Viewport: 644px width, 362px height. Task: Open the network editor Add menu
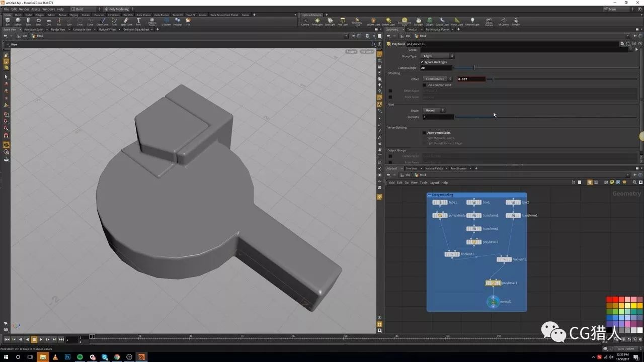point(391,183)
